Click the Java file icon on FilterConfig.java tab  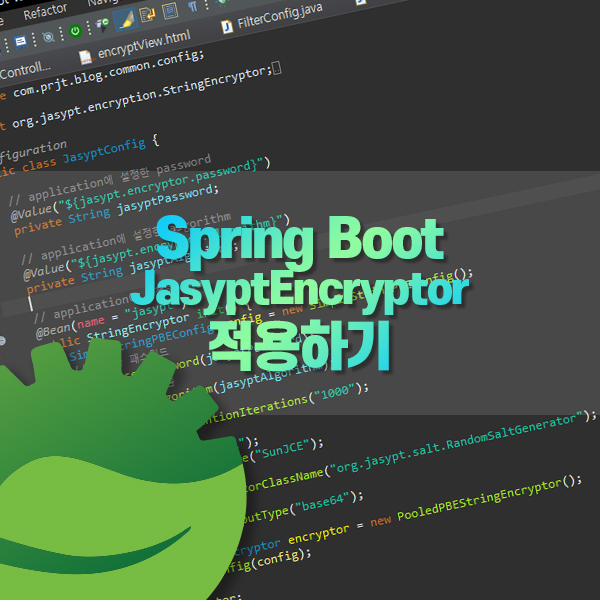click(x=227, y=27)
